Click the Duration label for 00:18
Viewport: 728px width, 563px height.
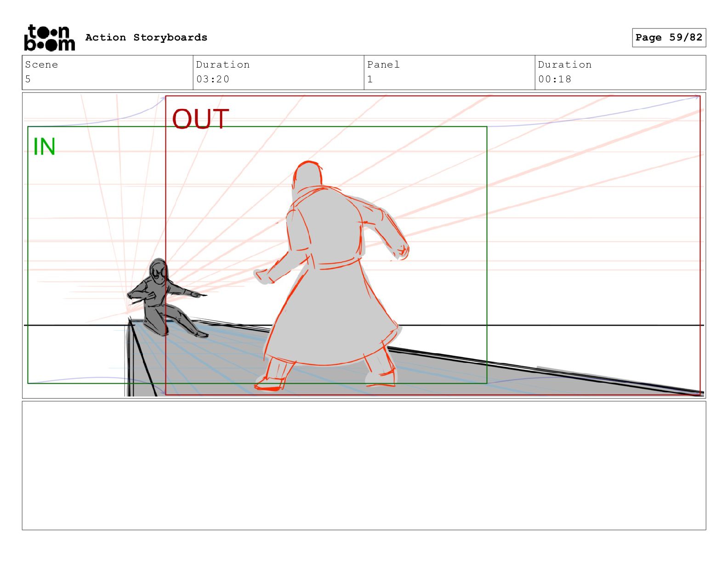pyautogui.click(x=565, y=64)
